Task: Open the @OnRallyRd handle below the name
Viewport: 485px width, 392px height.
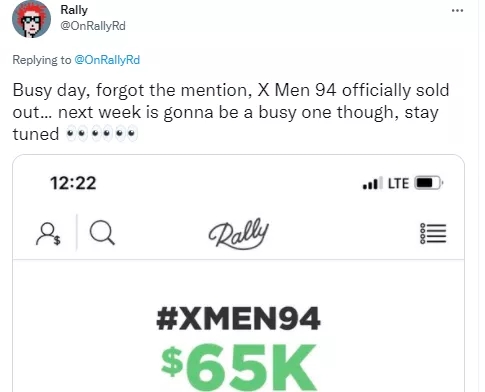Action: point(93,26)
